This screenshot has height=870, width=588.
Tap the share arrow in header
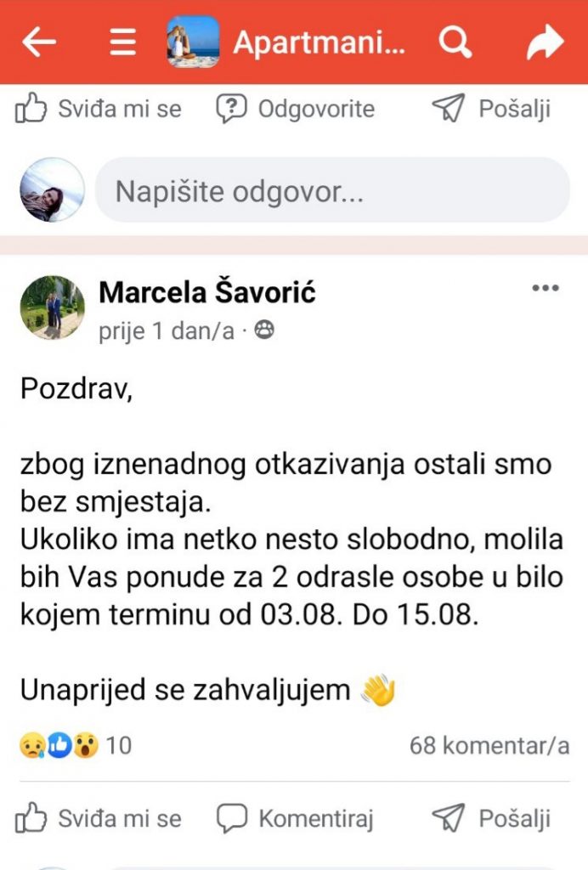tap(545, 42)
